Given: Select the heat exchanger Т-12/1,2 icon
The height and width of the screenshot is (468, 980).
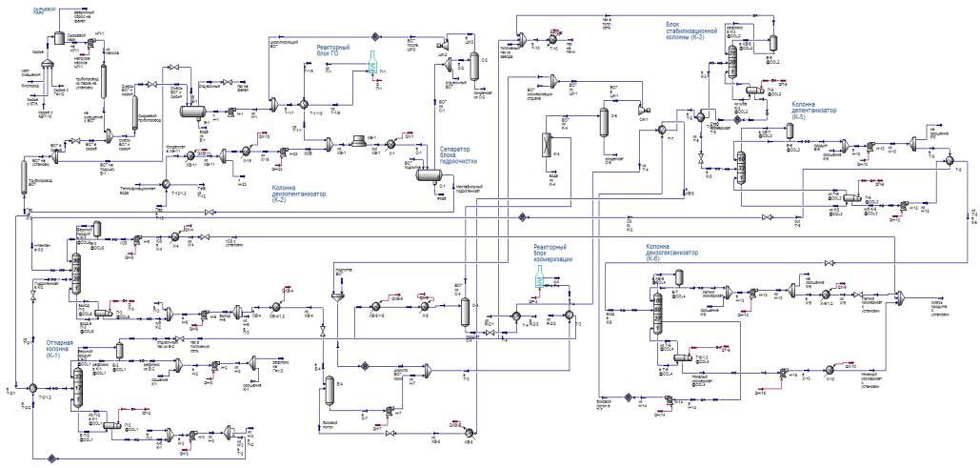Looking at the screenshot, I should pyautogui.click(x=167, y=184).
